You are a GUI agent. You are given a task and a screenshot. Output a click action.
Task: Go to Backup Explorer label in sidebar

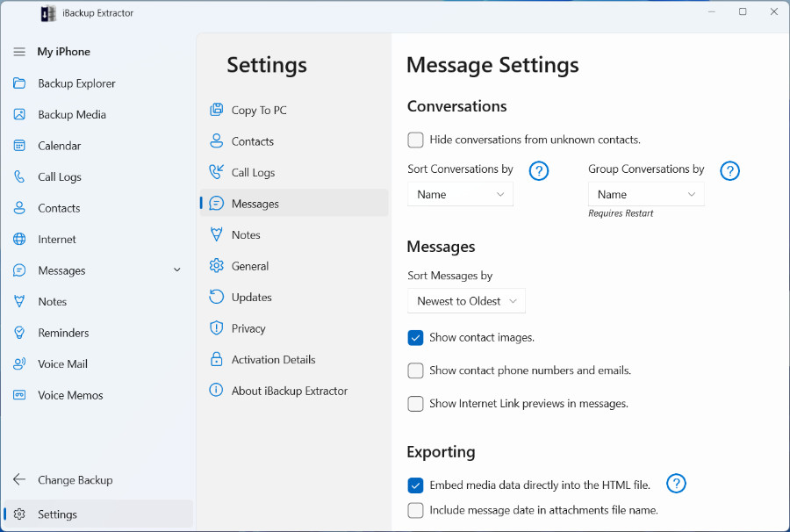pyautogui.click(x=76, y=83)
